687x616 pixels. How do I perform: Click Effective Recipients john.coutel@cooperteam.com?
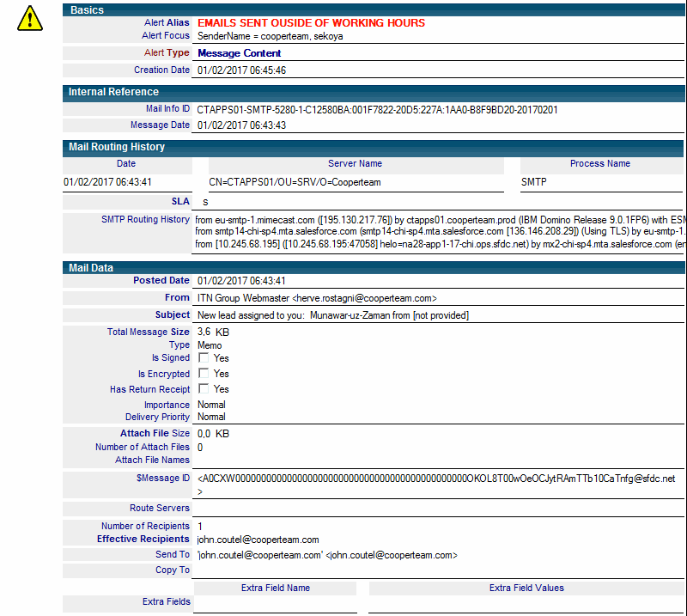(258, 540)
